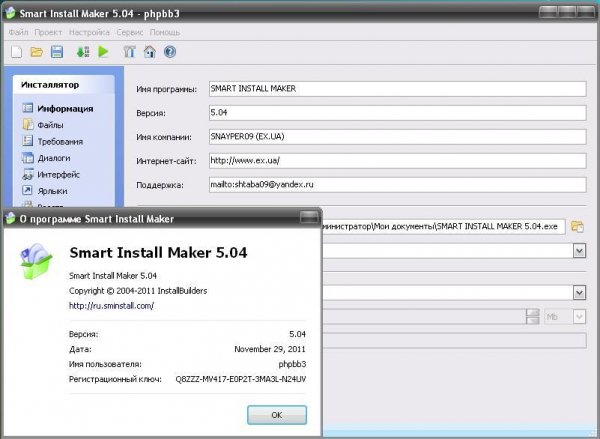Image resolution: width=600 pixels, height=439 pixels.
Task: Open the Проект menu
Action: pyautogui.click(x=48, y=33)
